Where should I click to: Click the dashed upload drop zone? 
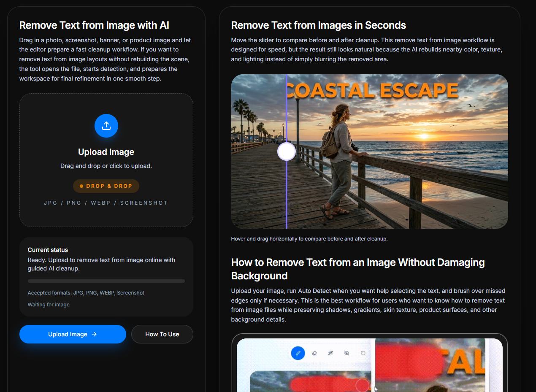(x=106, y=160)
